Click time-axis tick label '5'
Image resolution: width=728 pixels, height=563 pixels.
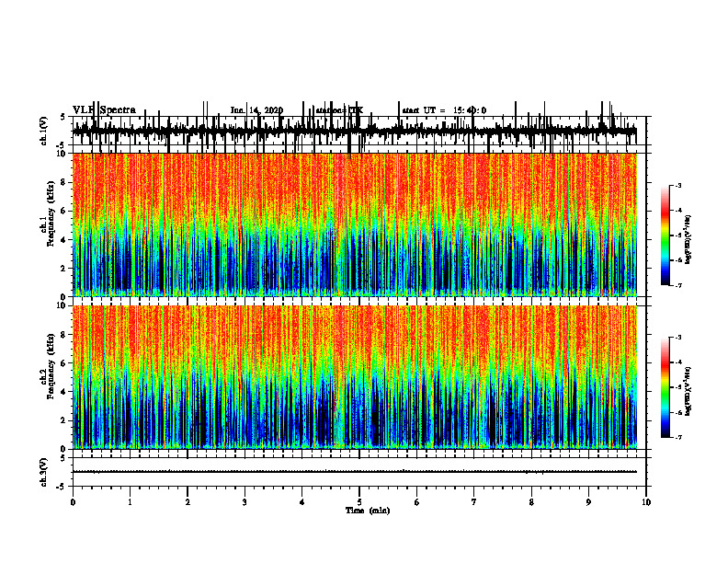point(359,502)
